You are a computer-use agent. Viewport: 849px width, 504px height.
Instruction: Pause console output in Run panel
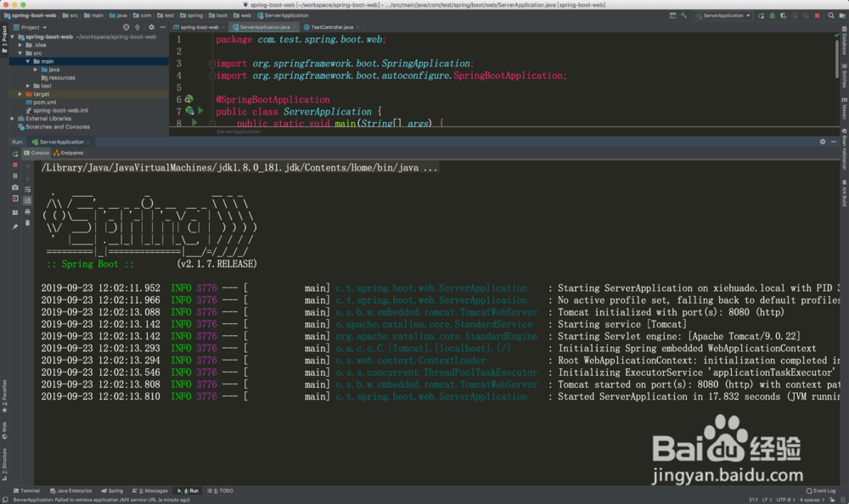pyautogui.click(x=15, y=176)
